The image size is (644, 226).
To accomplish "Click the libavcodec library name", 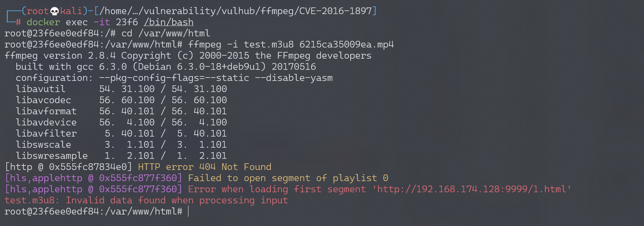I will pyautogui.click(x=43, y=100).
